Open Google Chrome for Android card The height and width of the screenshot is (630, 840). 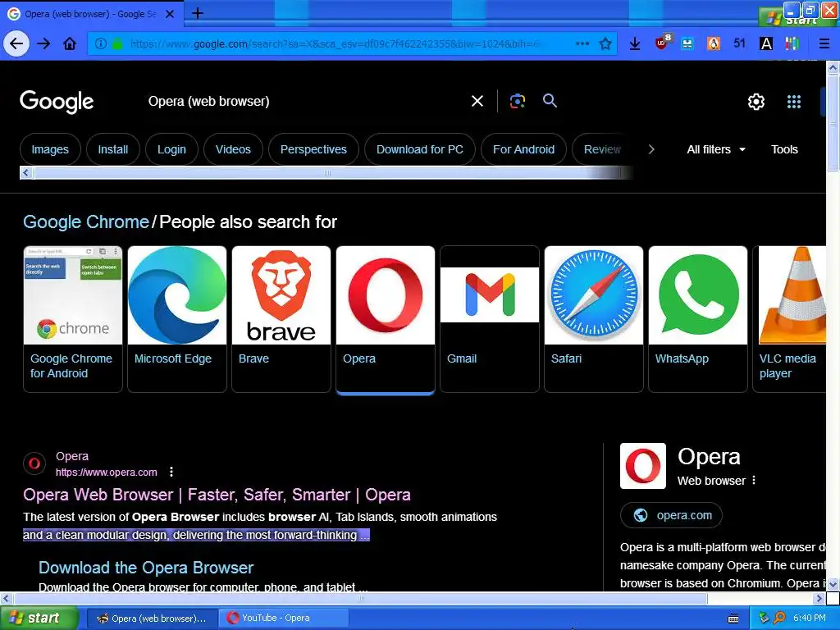click(73, 319)
